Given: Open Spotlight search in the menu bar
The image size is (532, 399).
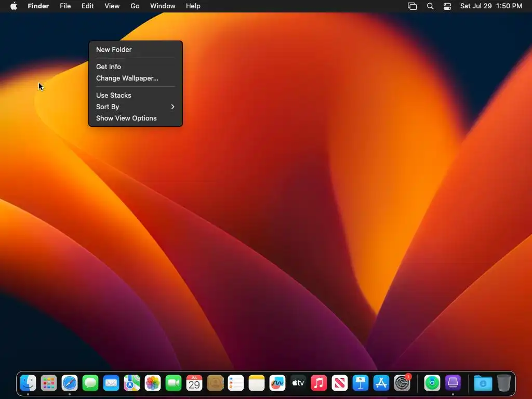Looking at the screenshot, I should [x=430, y=6].
